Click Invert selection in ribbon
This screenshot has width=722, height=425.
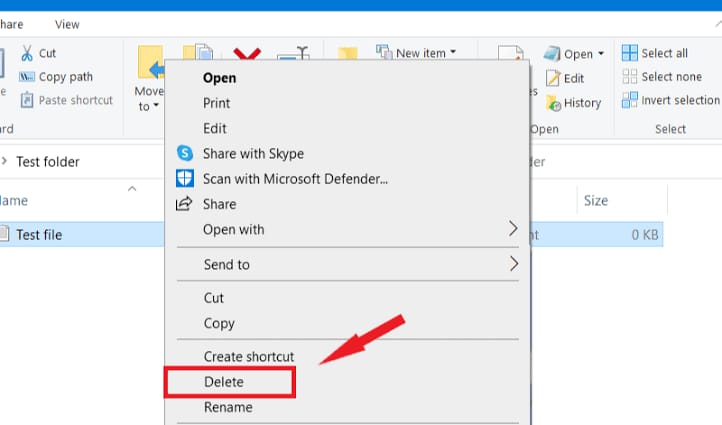[670, 100]
